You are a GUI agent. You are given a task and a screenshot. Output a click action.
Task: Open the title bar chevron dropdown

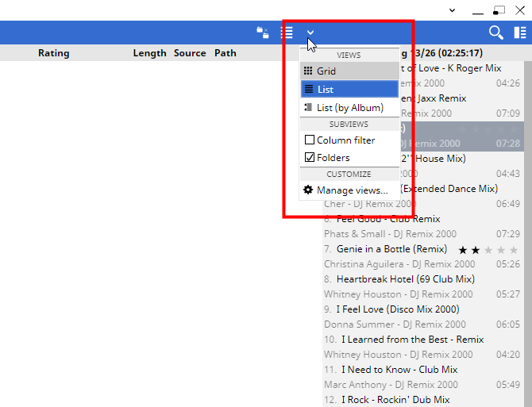[452, 10]
